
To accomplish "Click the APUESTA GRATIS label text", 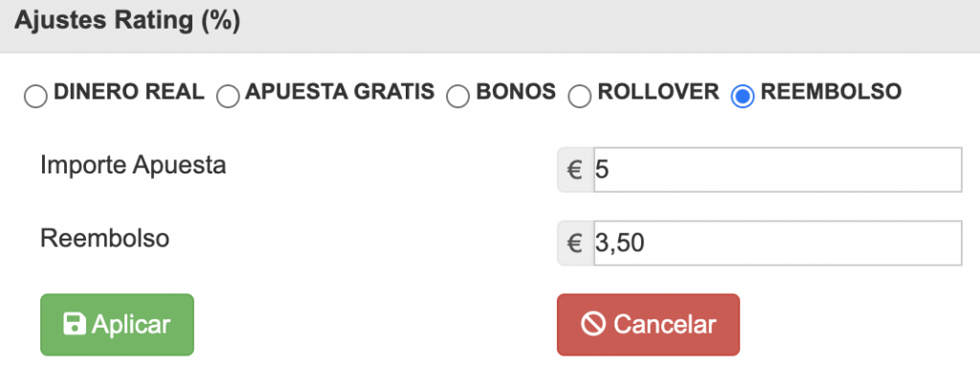I will (x=340, y=92).
